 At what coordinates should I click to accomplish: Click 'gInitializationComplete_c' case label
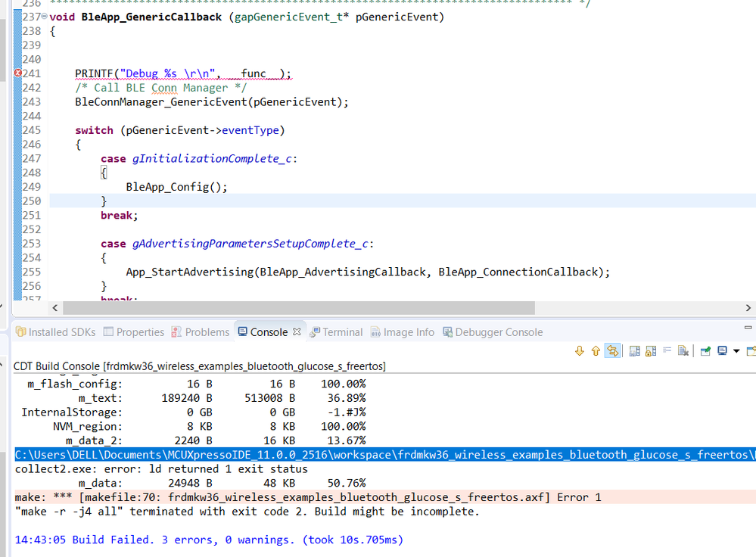[212, 159]
